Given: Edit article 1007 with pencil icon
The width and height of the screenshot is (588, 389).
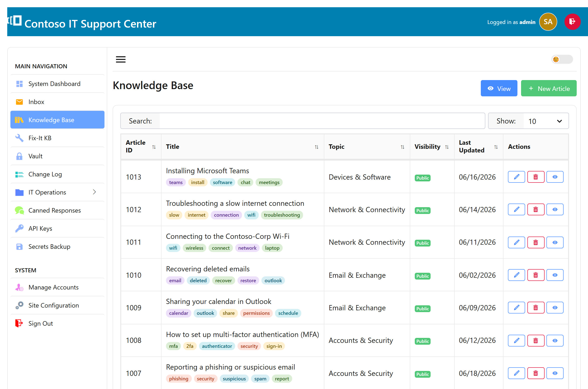Looking at the screenshot, I should [x=516, y=373].
